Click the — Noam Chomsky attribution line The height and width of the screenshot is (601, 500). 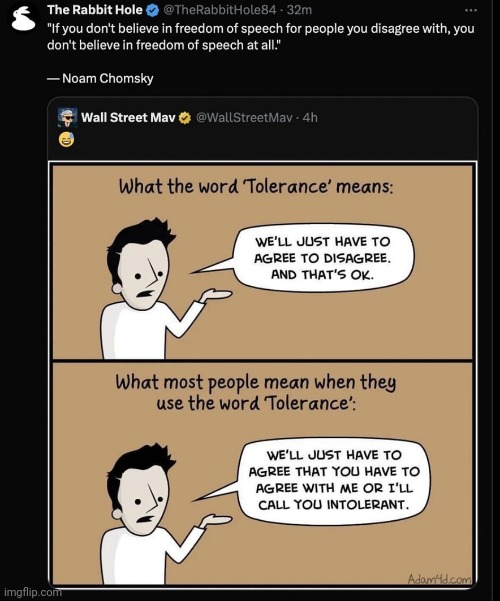[100, 78]
